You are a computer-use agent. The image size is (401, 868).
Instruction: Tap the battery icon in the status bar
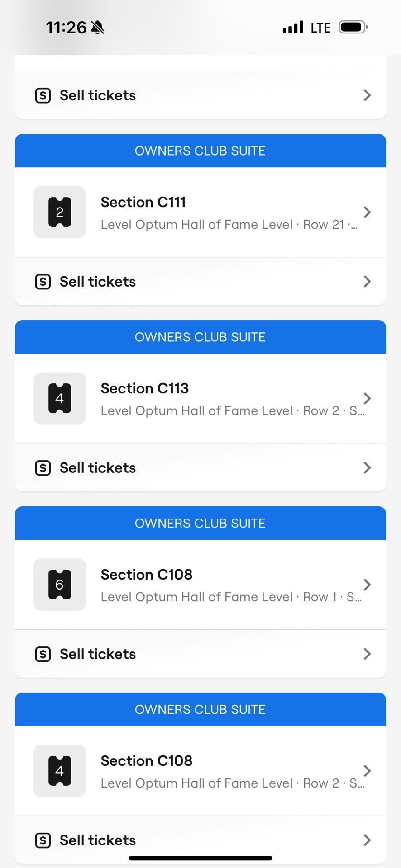tap(353, 28)
